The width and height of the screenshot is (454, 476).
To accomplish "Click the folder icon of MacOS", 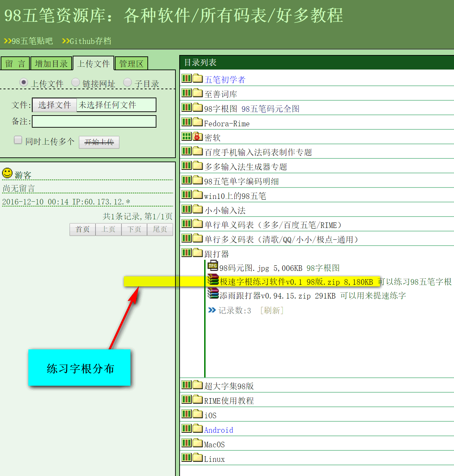I will click(198, 443).
